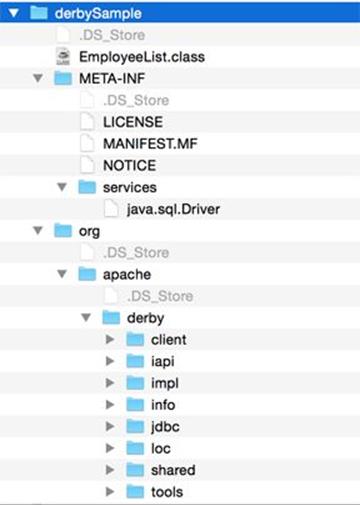Collapse the derbySample folder triangle

point(14,13)
